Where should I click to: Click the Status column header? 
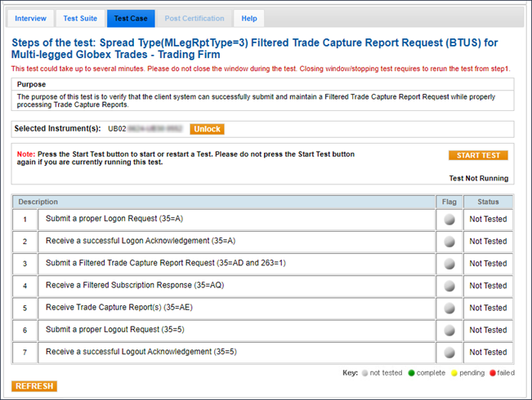click(x=488, y=202)
